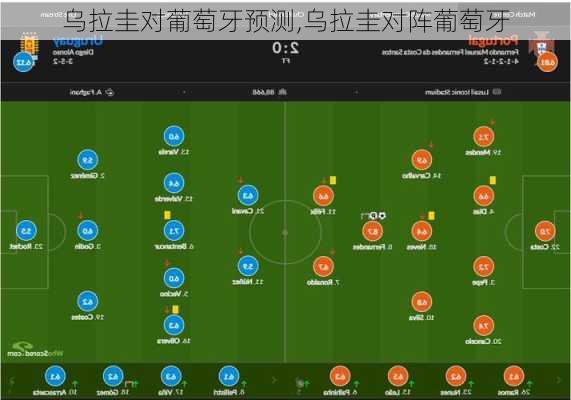Click Cavani's blue player circle
This screenshot has height=400, width=571.
(248, 196)
